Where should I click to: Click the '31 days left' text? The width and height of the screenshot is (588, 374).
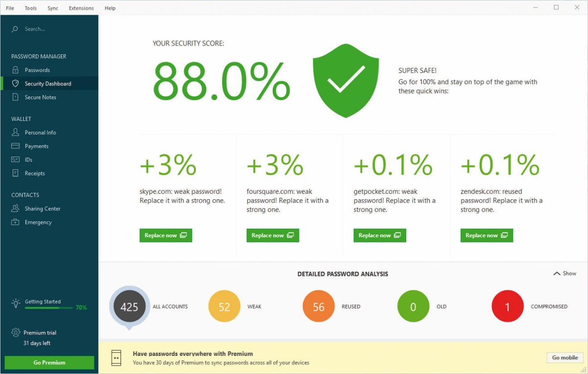click(x=37, y=343)
